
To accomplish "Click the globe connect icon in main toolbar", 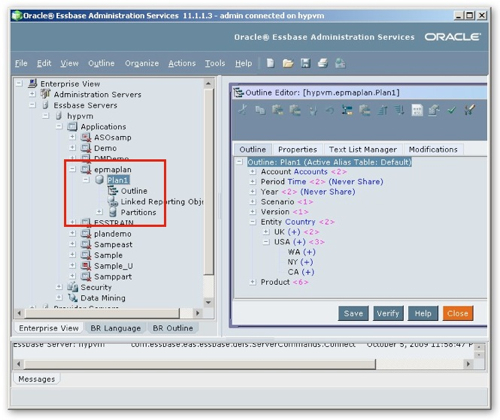I will pos(340,63).
